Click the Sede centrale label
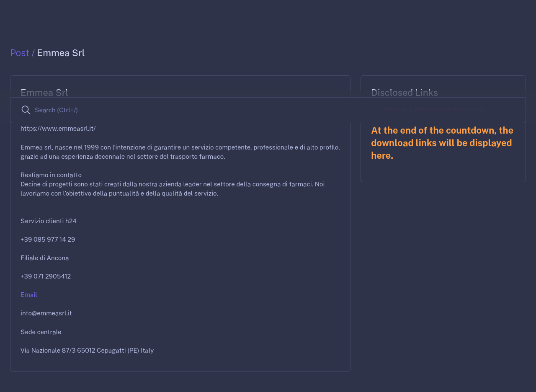This screenshot has height=392, width=536. 41,332
